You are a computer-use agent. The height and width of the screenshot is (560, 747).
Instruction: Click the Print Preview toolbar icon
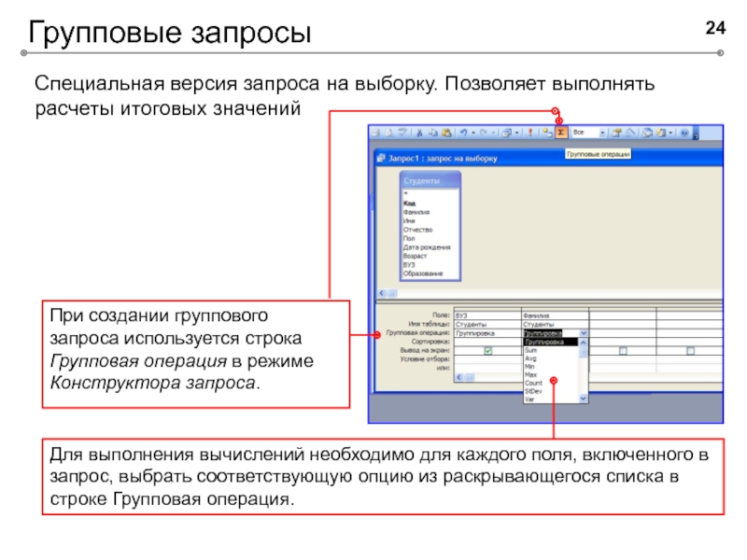tap(388, 133)
